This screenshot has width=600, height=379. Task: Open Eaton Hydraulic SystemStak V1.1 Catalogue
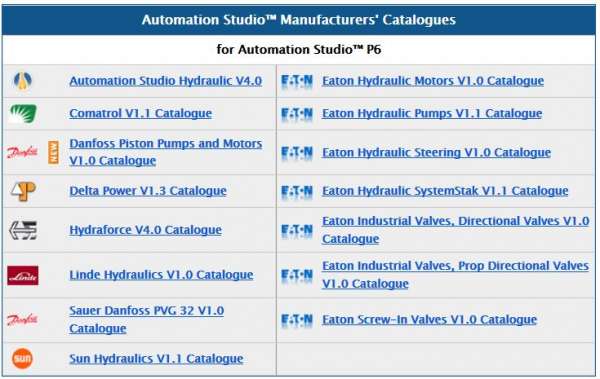[x=445, y=191]
